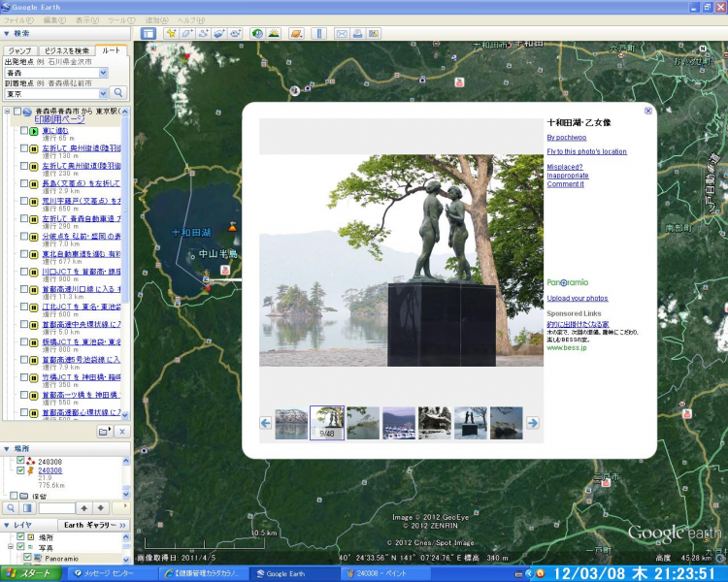Collapse the 検索 search panel
The width and height of the screenshot is (728, 582).
point(7,33)
